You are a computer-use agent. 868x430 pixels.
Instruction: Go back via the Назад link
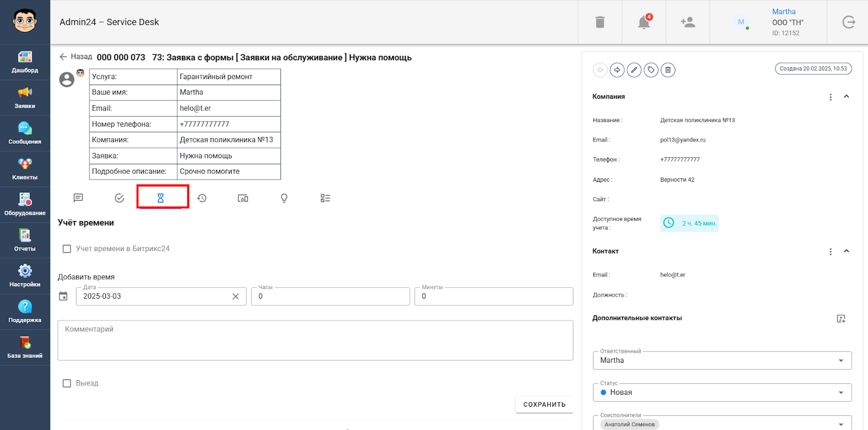click(x=75, y=56)
